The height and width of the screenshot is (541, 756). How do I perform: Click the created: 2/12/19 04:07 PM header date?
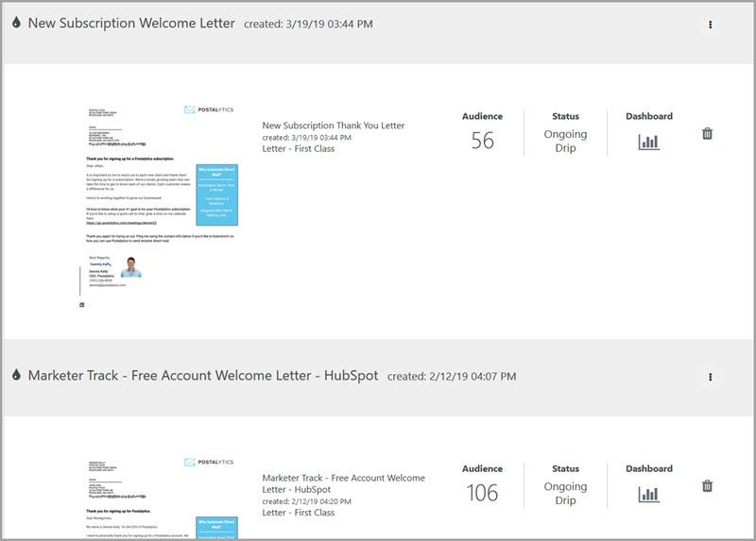pos(452,376)
